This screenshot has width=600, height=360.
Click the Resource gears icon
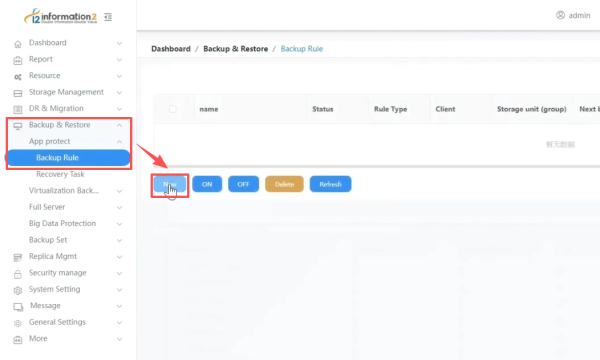click(18, 77)
